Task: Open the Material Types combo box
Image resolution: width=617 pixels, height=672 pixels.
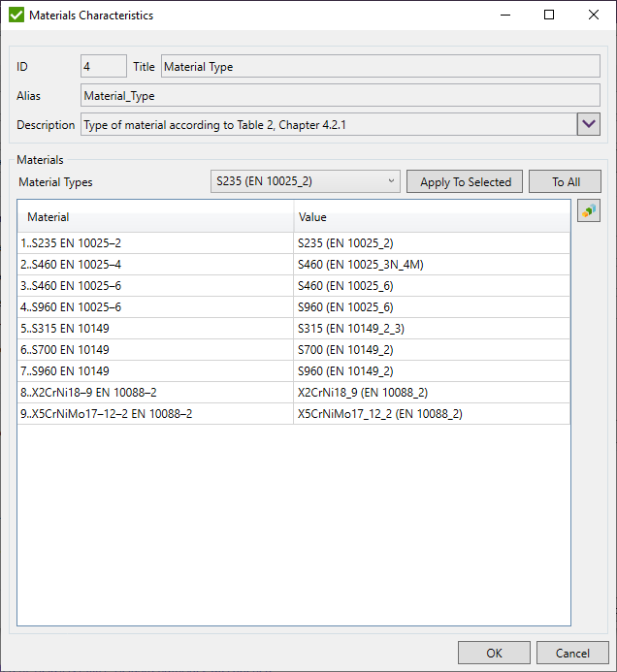Action: [305, 181]
